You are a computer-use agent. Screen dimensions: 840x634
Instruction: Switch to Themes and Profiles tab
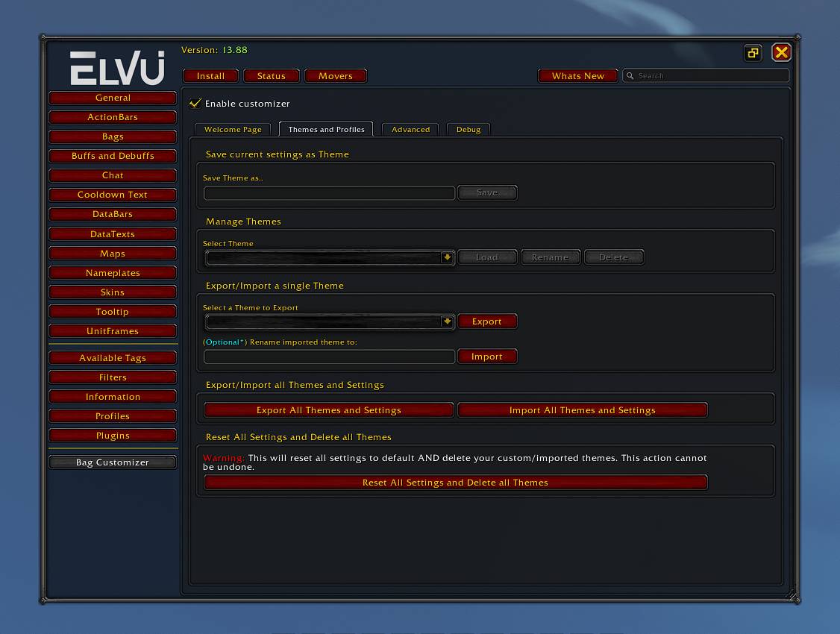click(326, 129)
